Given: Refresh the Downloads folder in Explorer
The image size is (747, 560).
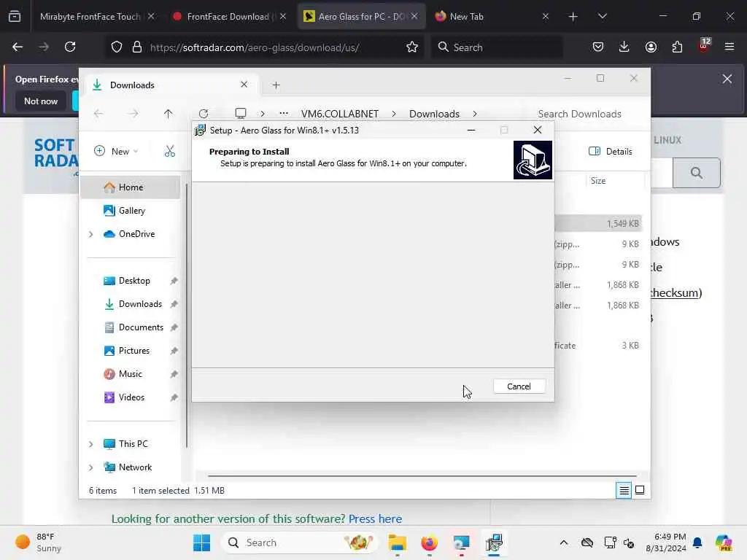Looking at the screenshot, I should [204, 114].
